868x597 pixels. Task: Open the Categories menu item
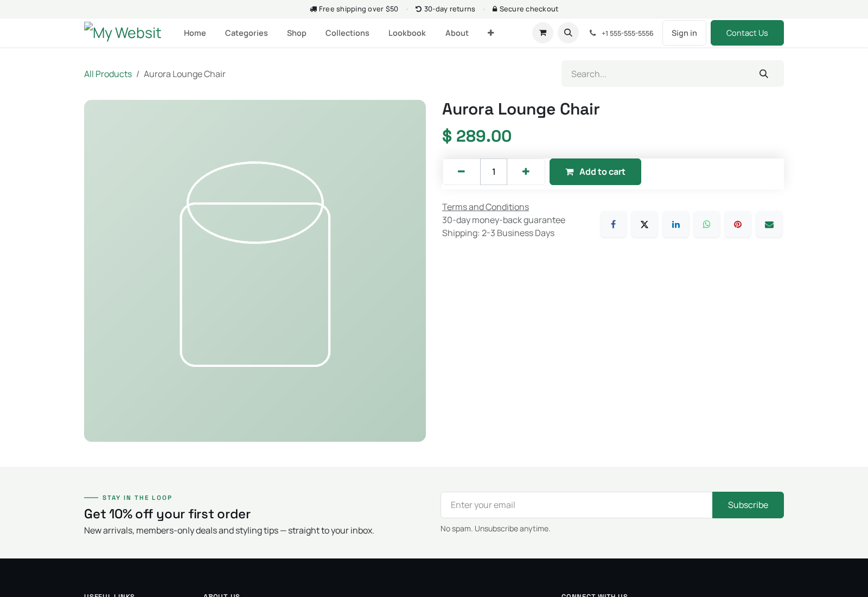[246, 33]
